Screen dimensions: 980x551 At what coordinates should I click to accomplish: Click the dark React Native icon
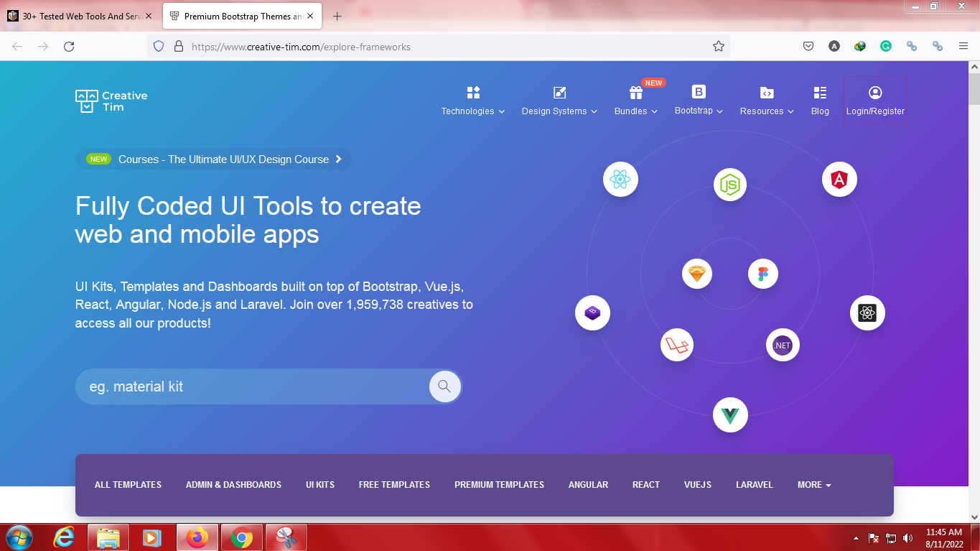pyautogui.click(x=867, y=313)
